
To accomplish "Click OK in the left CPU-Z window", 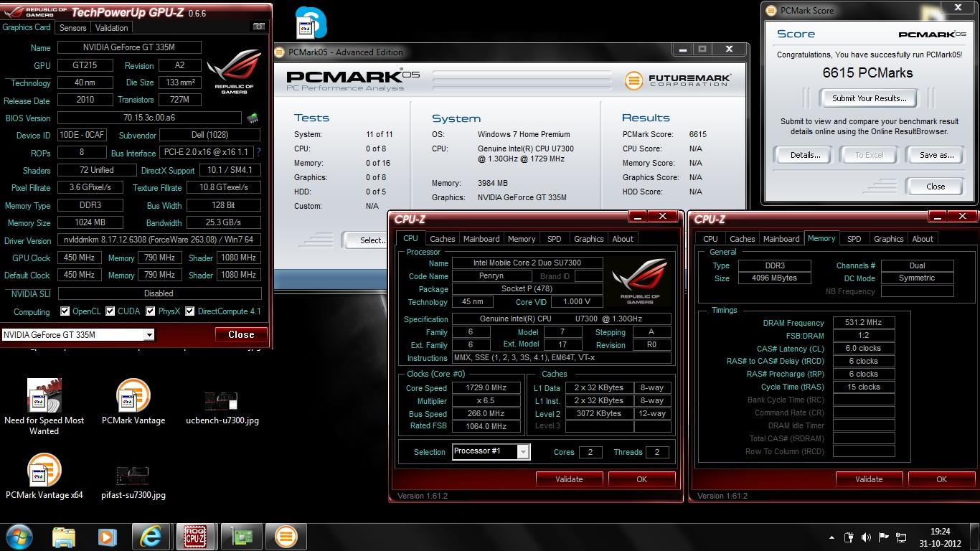I will tap(641, 479).
